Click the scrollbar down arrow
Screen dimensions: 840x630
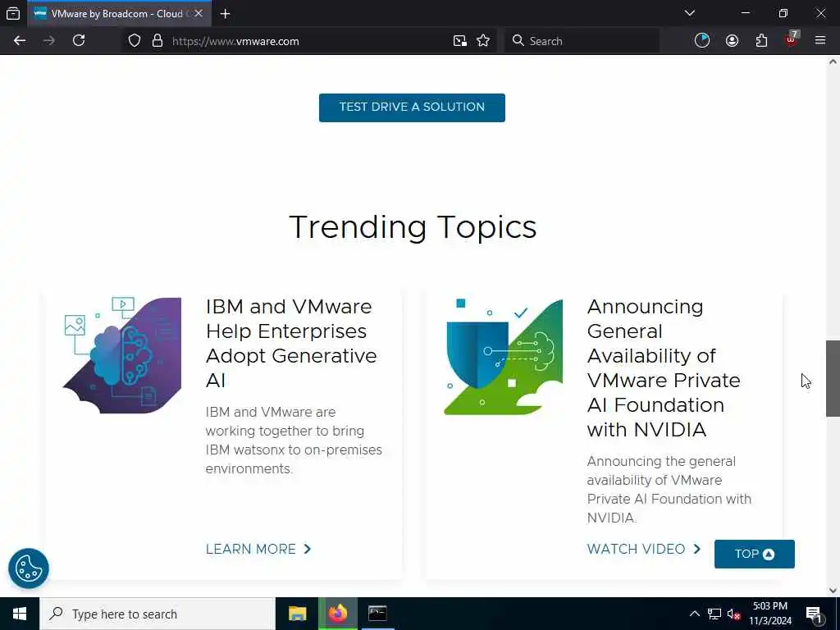pos(833,591)
